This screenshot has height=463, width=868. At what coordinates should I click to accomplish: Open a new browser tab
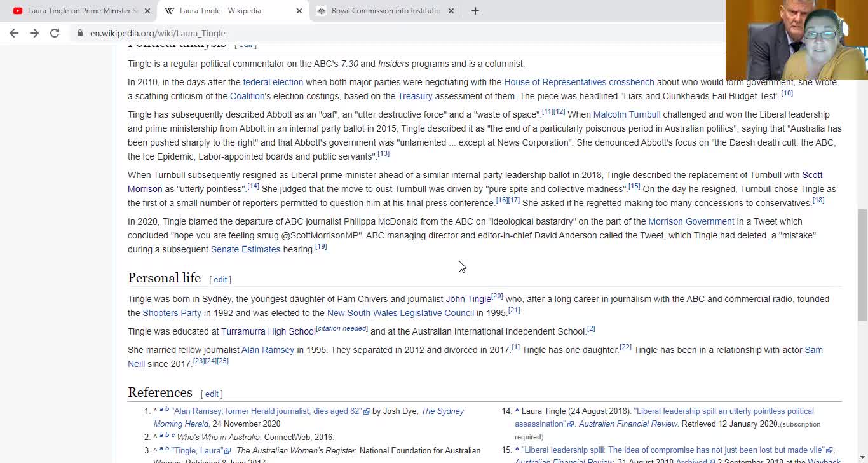pyautogui.click(x=475, y=11)
